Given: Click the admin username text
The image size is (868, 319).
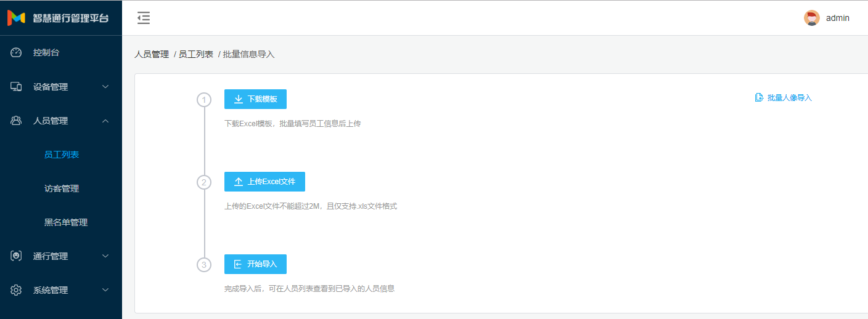Looking at the screenshot, I should coord(838,18).
